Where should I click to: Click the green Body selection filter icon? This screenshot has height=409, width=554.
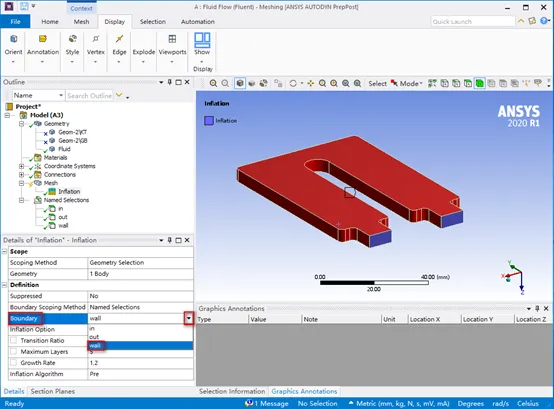point(479,83)
